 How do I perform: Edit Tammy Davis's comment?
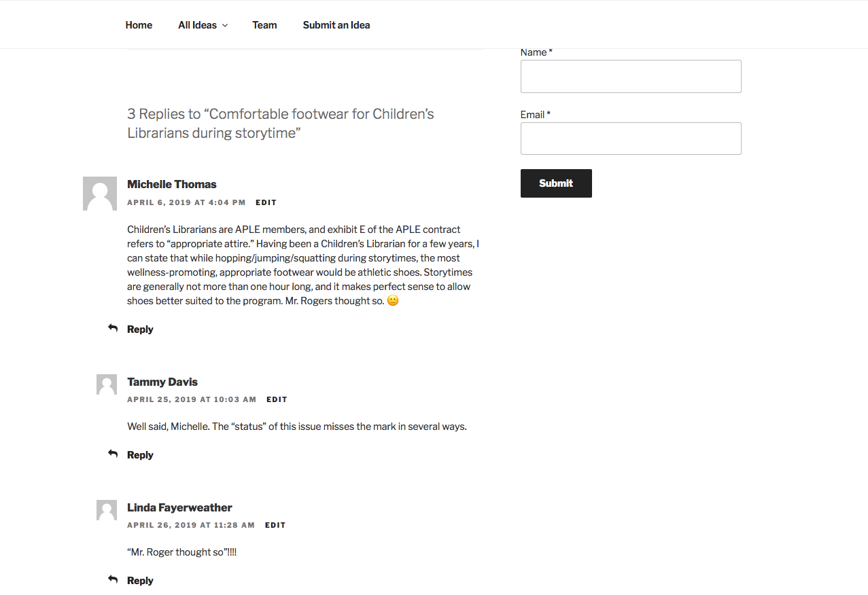(x=277, y=399)
